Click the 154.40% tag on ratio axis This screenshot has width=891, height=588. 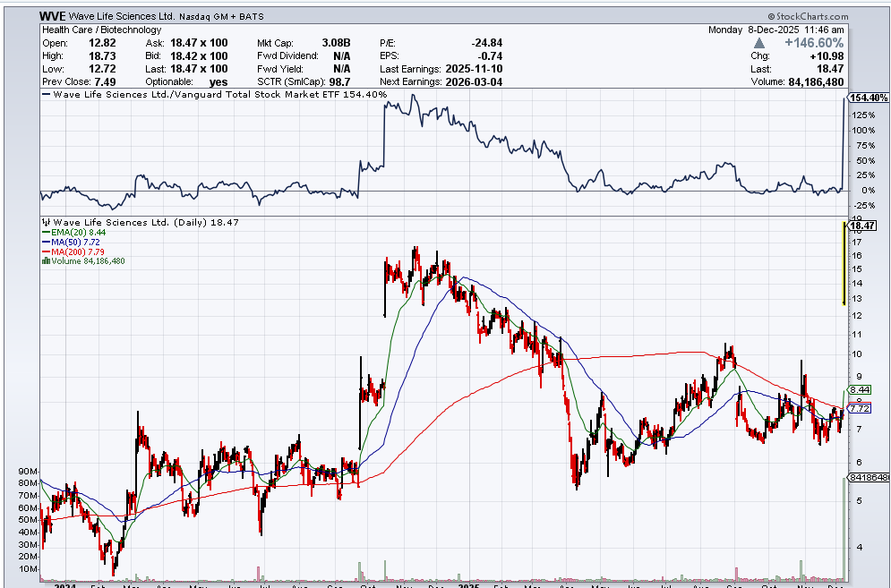[869, 98]
